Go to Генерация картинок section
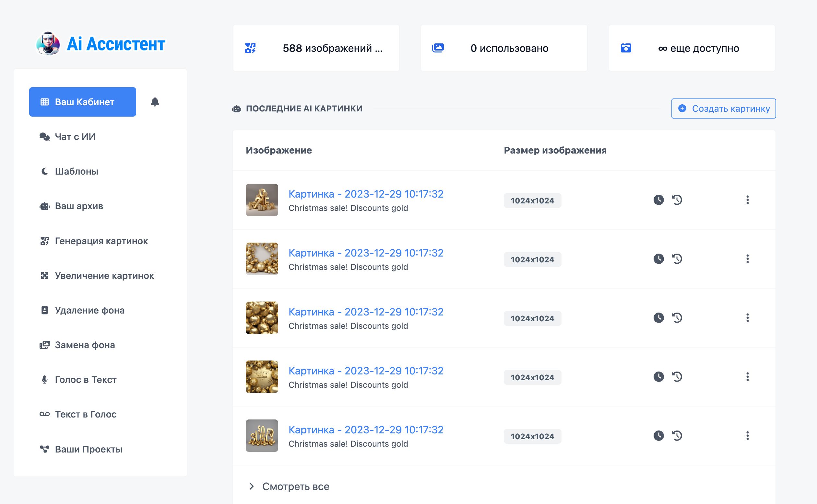The height and width of the screenshot is (504, 817). (101, 241)
